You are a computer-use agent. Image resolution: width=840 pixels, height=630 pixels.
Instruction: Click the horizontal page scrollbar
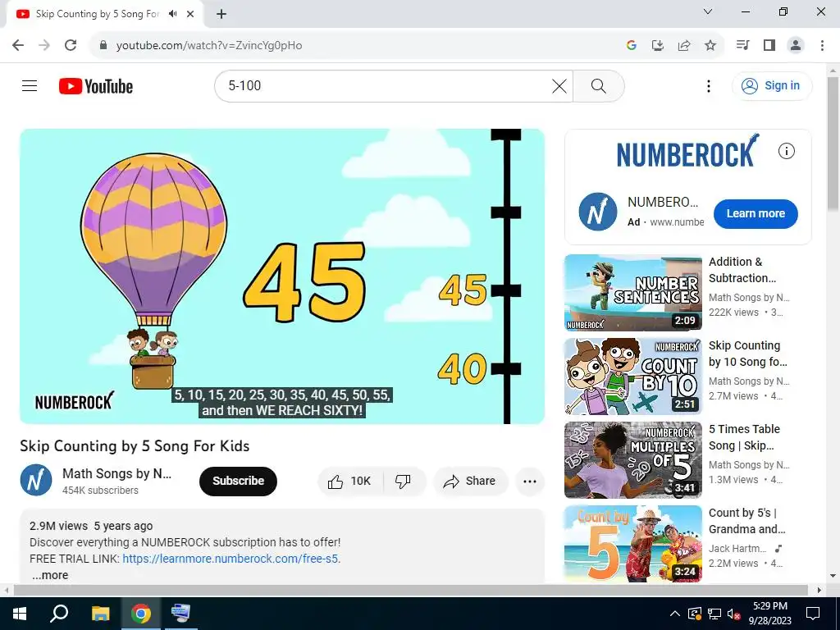point(410,590)
